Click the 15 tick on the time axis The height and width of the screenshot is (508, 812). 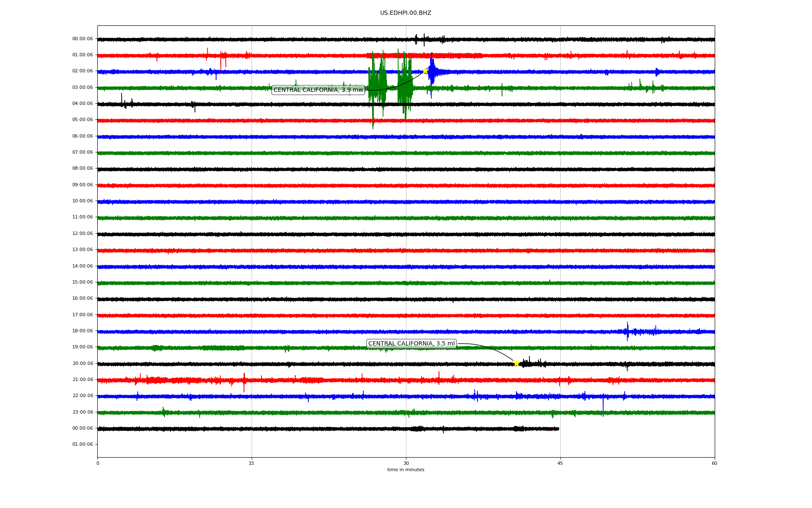252,463
